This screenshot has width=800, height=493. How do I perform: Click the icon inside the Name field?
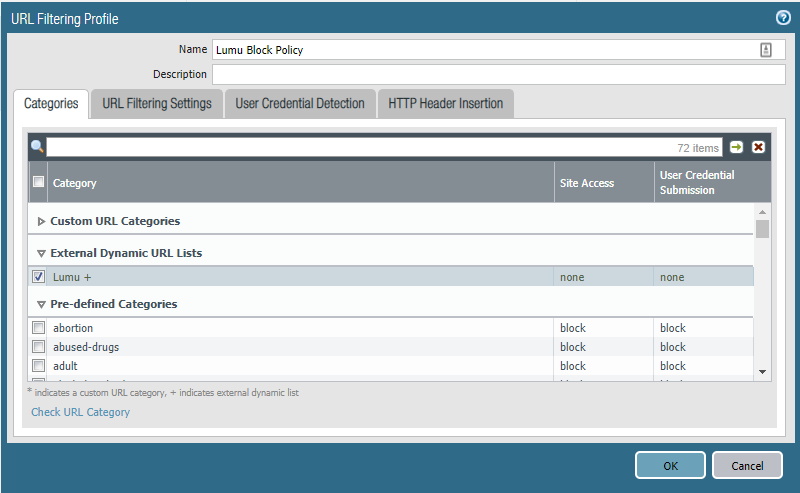[x=765, y=50]
